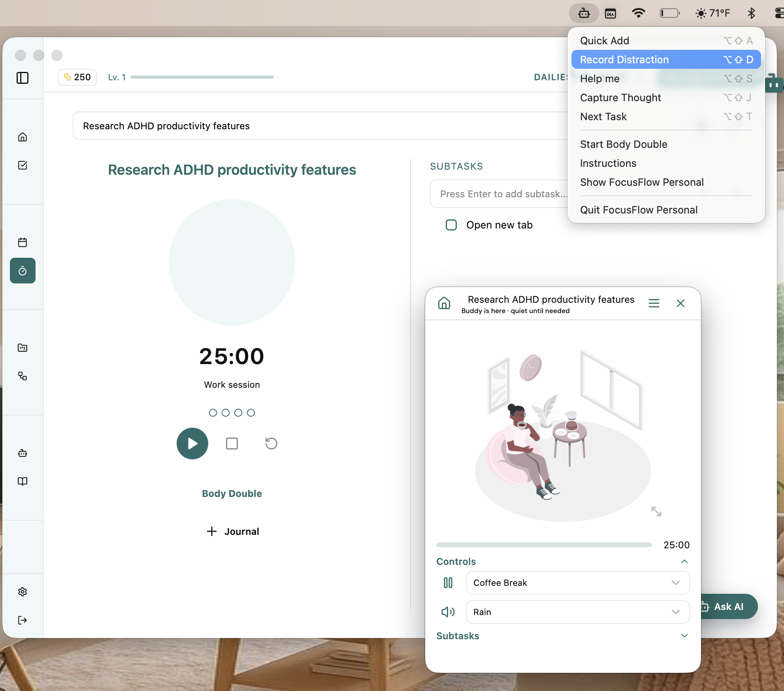Open the Rain sound dropdown
Image resolution: width=784 pixels, height=691 pixels.
pos(578,612)
